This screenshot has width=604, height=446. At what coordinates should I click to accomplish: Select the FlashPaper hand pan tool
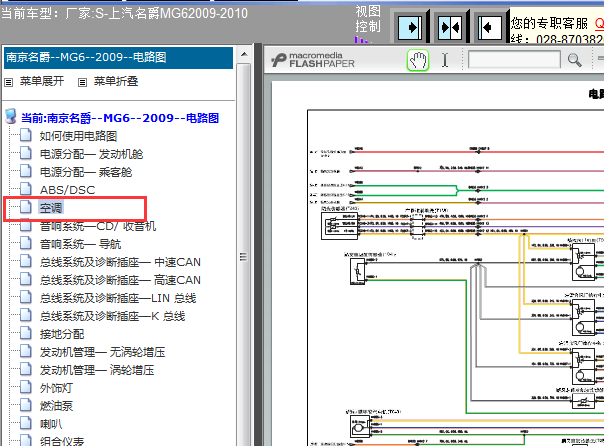pyautogui.click(x=418, y=60)
